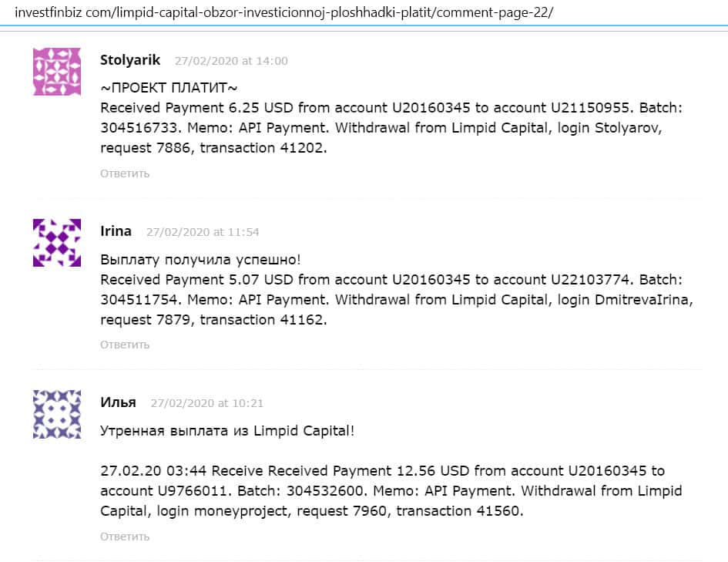Hit Ответить below Илья's comment

click(125, 537)
